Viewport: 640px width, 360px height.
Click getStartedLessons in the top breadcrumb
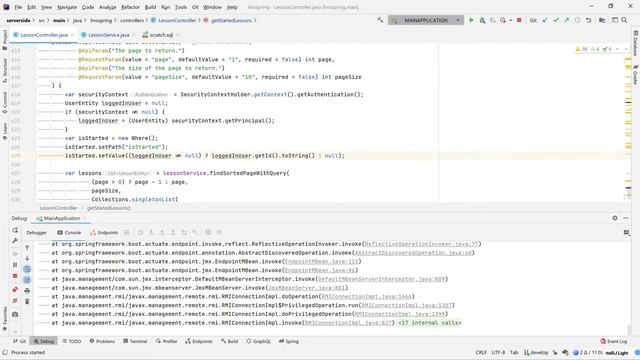231,20
